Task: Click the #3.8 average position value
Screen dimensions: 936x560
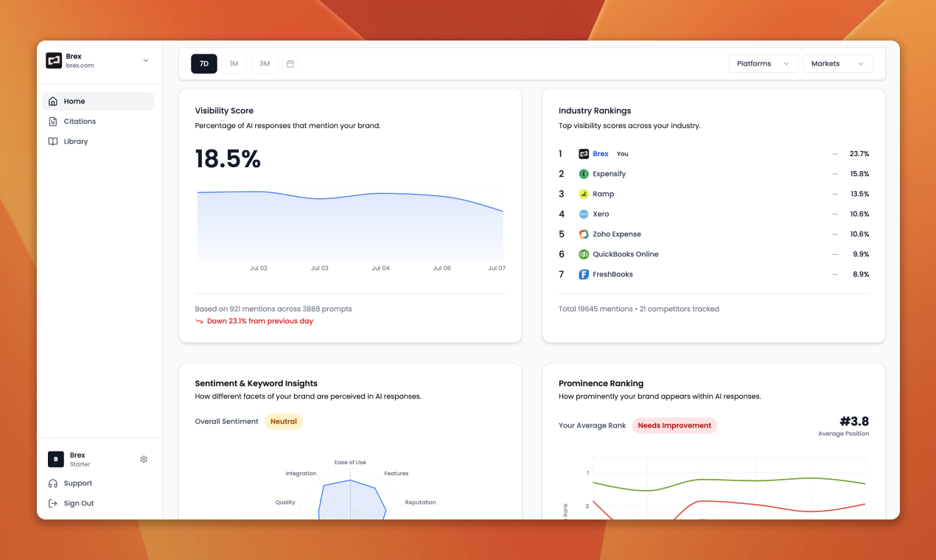Action: point(854,421)
